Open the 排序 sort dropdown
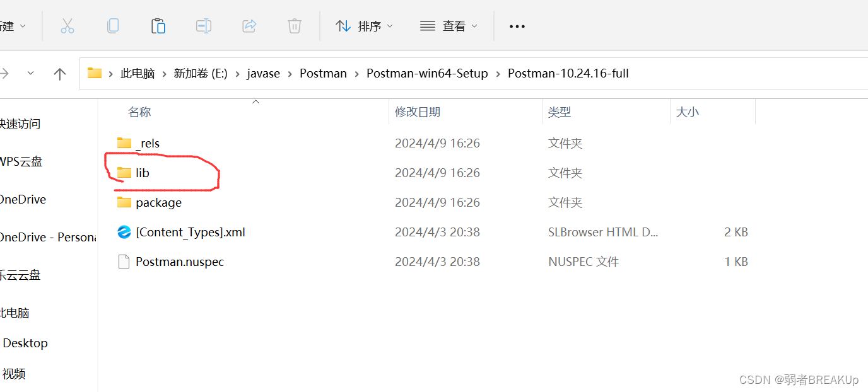Viewport: 868px width, 392px height. 364,26
